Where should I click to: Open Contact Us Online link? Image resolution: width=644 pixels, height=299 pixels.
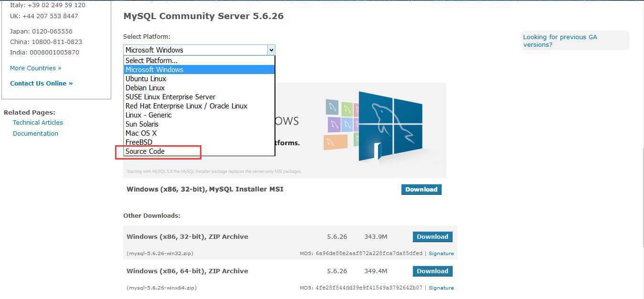pyautogui.click(x=42, y=84)
